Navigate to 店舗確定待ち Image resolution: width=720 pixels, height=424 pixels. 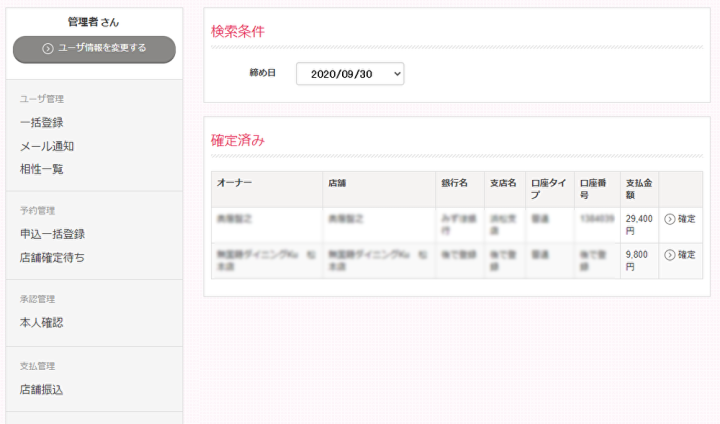53,257
